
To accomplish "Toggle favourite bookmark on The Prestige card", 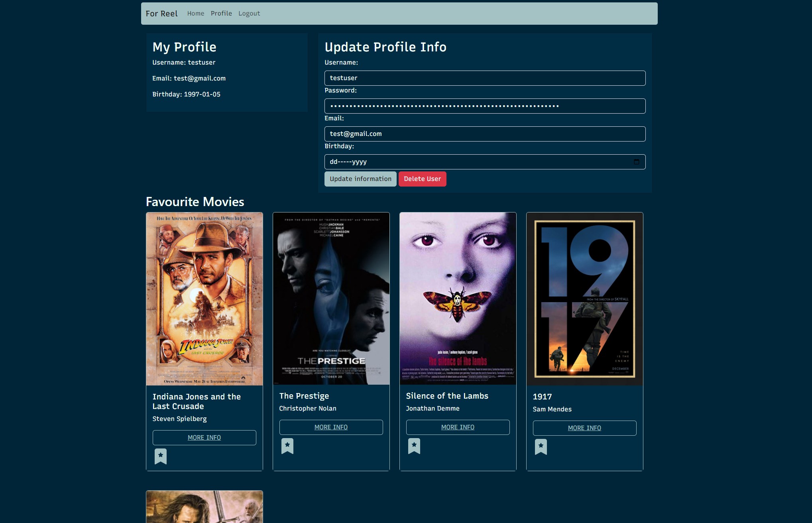I will pyautogui.click(x=287, y=446).
